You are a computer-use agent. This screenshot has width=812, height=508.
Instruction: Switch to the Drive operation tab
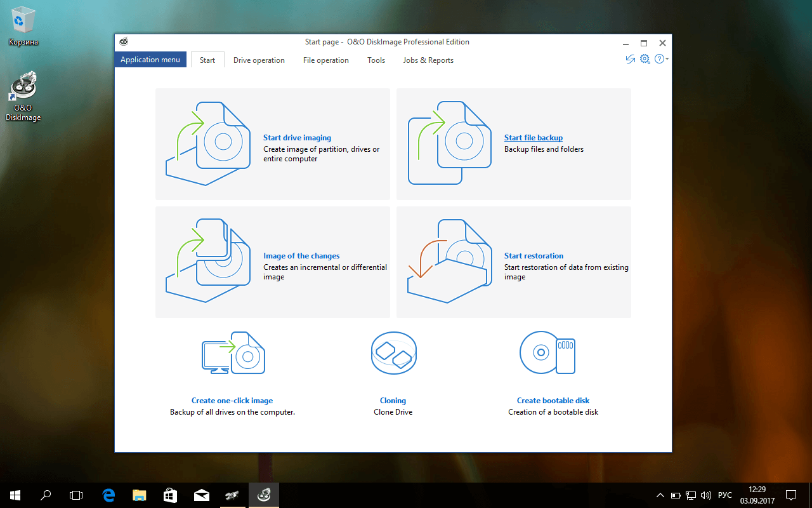[x=259, y=60]
